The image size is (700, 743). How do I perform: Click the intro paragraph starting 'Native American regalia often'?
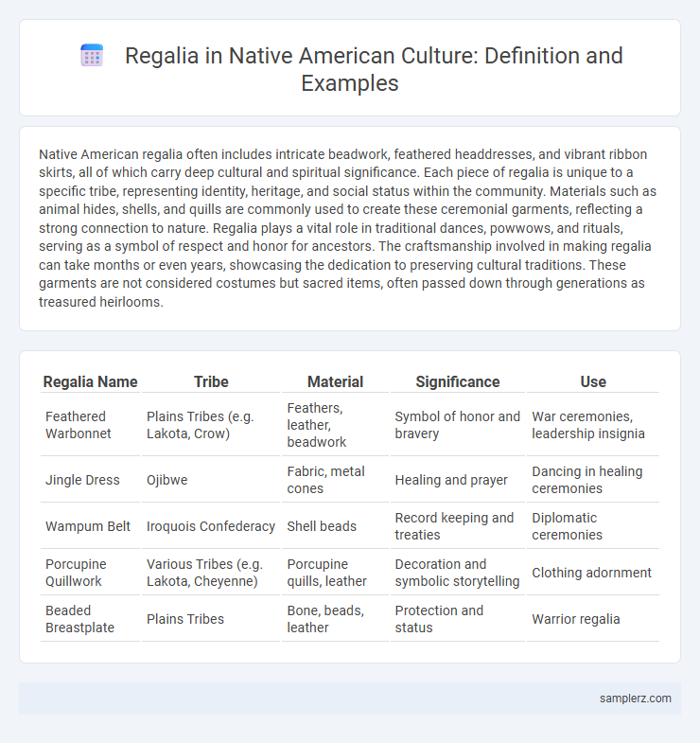tap(347, 228)
